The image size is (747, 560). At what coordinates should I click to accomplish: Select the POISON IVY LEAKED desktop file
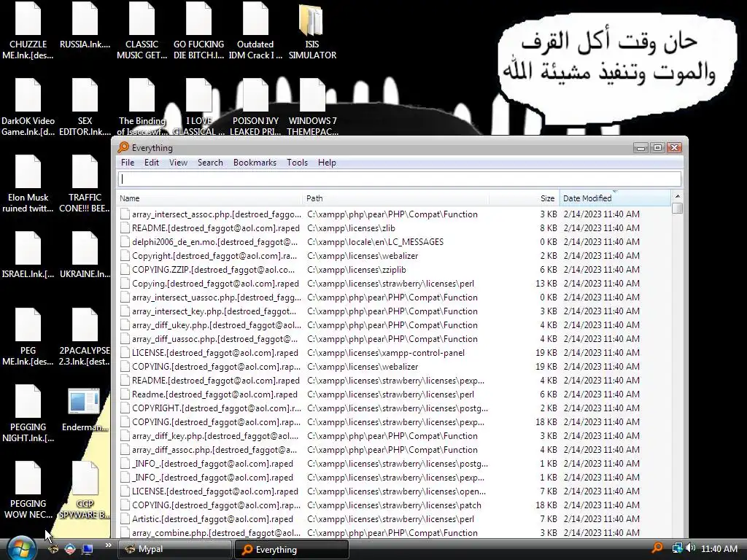(255, 108)
